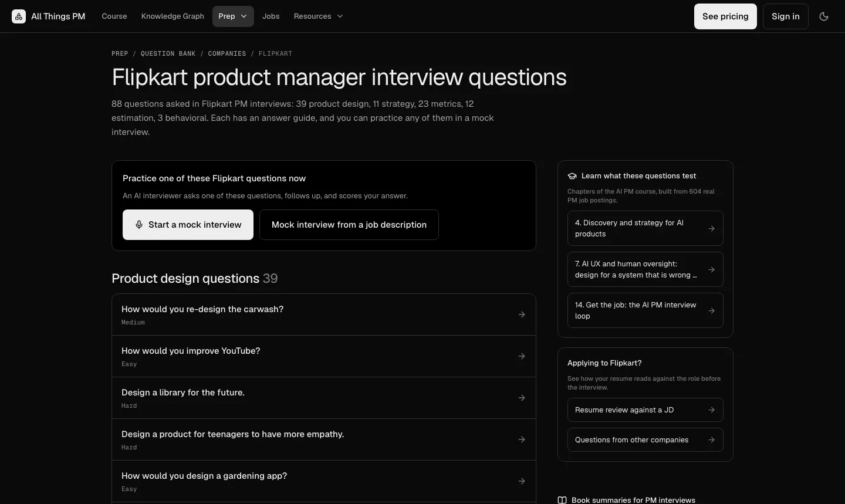The image size is (845, 504).
Task: Click the FLIPKART breadcrumb text
Action: 275,53
